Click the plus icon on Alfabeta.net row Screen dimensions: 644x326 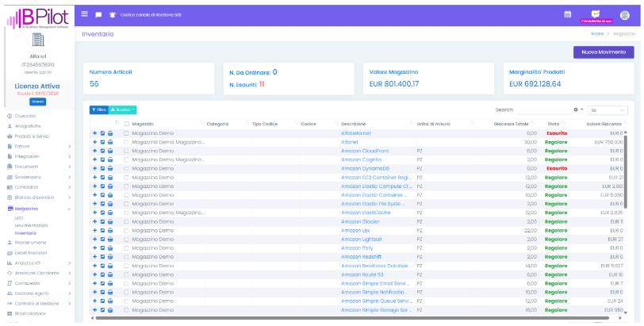point(95,133)
